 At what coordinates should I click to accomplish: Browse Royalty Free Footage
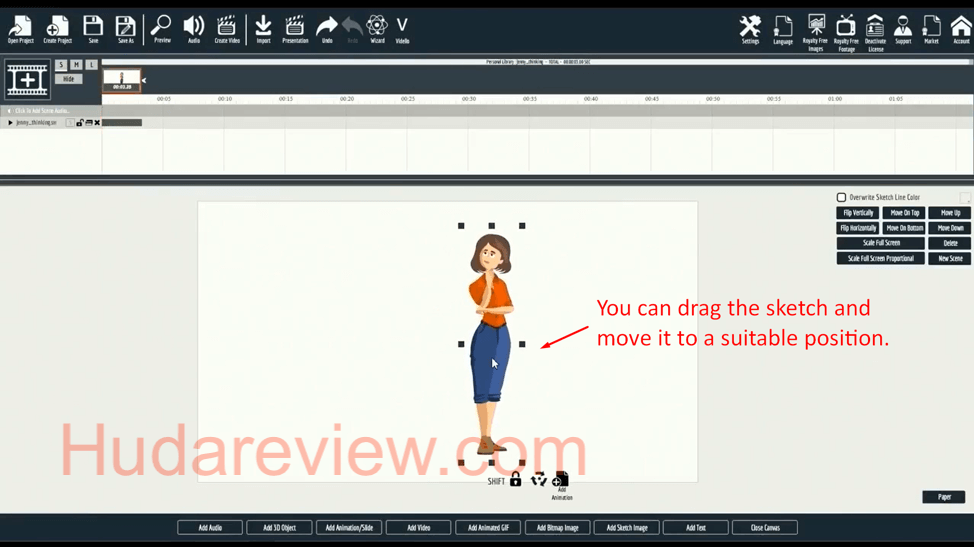846,33
